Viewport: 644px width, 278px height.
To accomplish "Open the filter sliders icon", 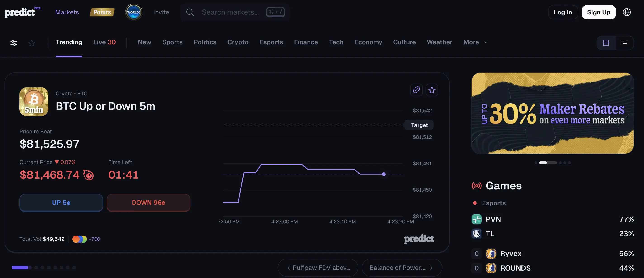I will click(14, 43).
